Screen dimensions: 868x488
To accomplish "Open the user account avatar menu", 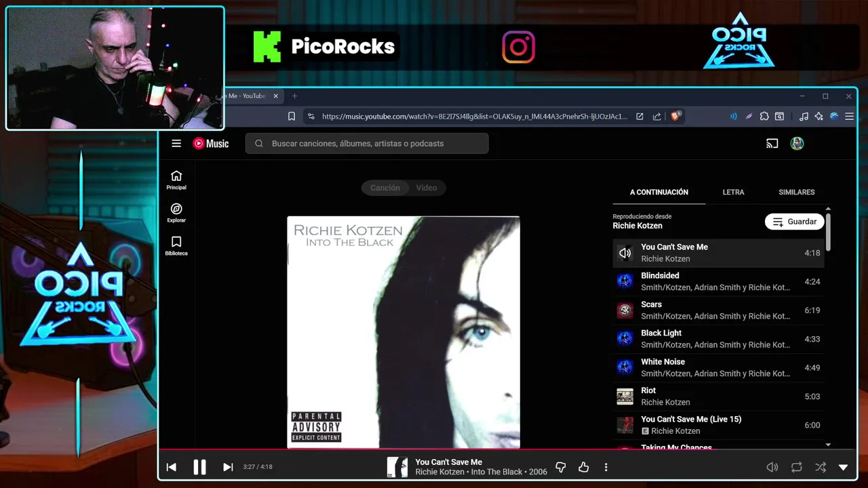I will tap(797, 143).
